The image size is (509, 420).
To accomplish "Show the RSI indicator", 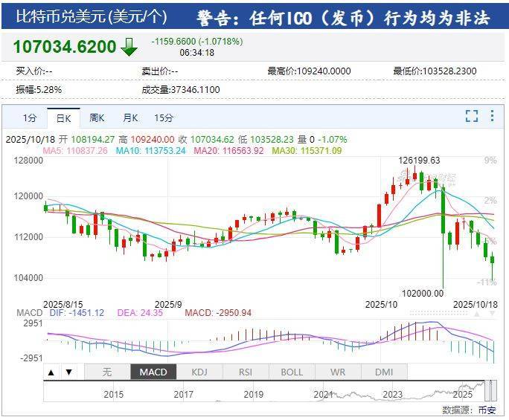I will [246, 372].
